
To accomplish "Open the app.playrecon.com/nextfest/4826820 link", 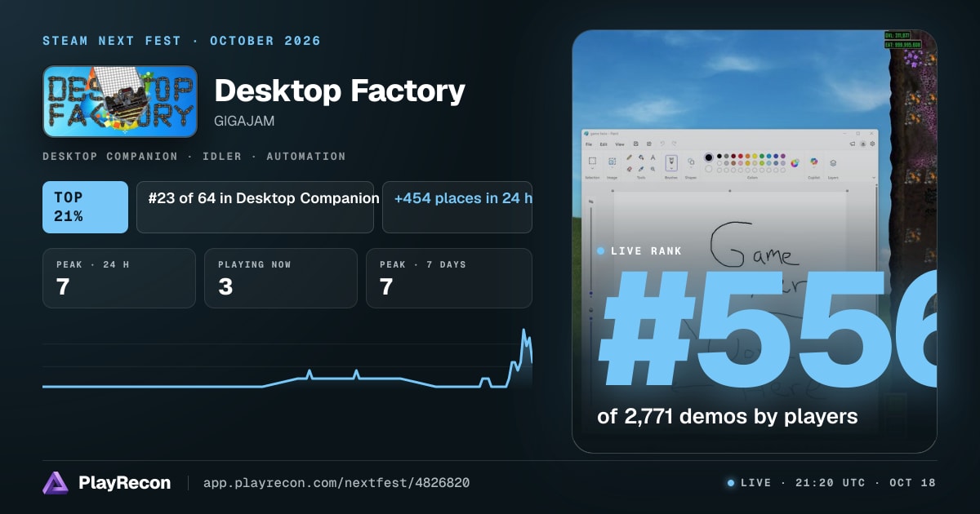I will [x=336, y=483].
